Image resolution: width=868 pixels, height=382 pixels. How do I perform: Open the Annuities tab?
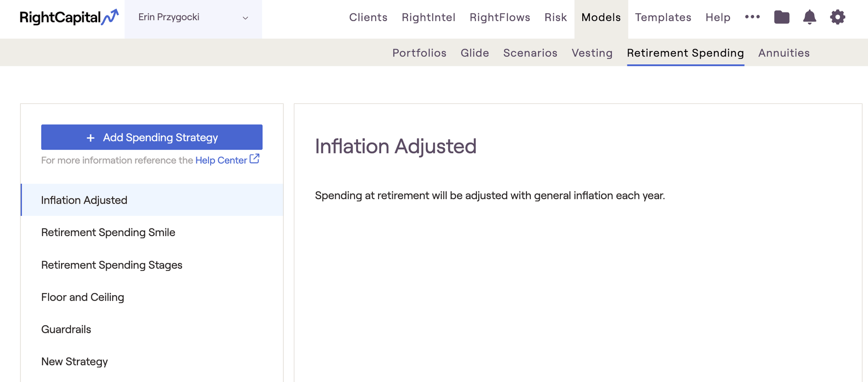tap(783, 53)
